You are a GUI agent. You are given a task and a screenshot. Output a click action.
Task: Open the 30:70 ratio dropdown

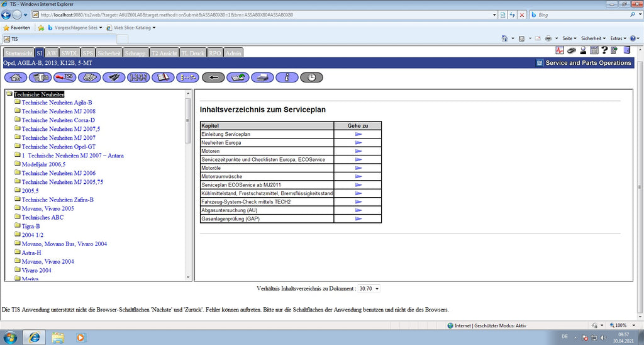[x=369, y=289]
